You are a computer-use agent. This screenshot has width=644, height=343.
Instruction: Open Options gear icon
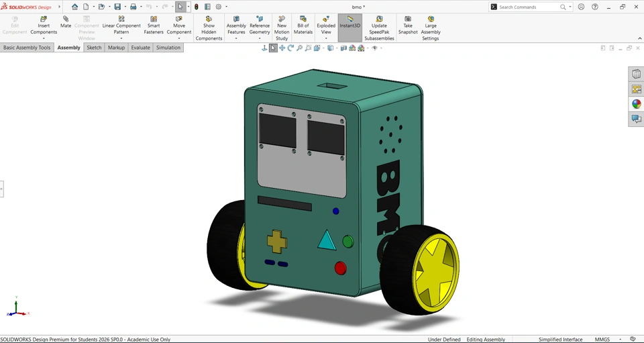[219, 7]
